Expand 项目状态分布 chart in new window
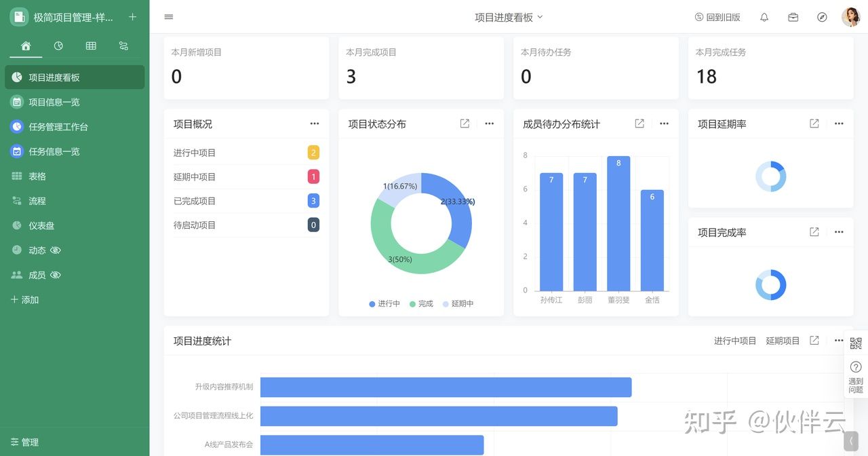Image resolution: width=868 pixels, height=456 pixels. click(465, 123)
